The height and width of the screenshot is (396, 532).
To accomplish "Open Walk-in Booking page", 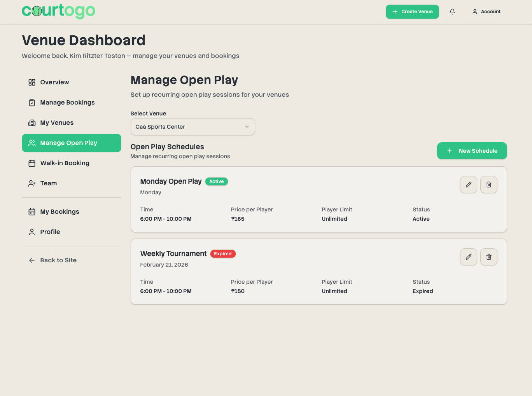I will click(65, 163).
